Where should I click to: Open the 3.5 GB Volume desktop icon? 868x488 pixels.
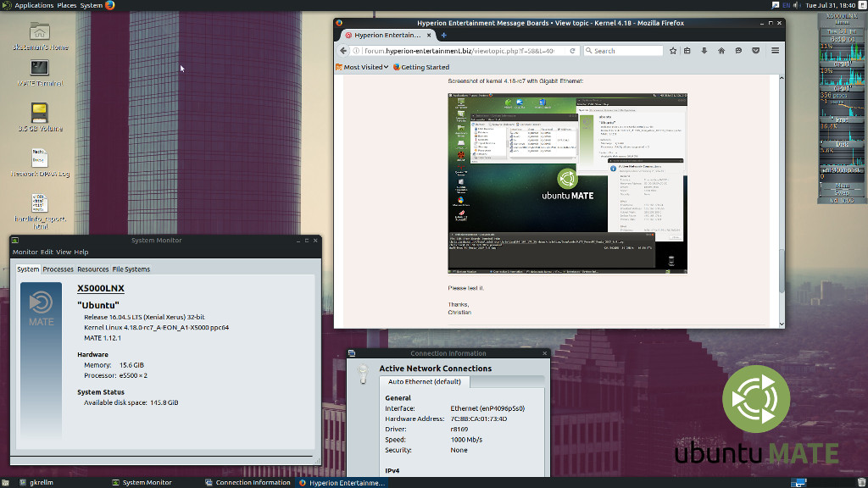(x=39, y=113)
